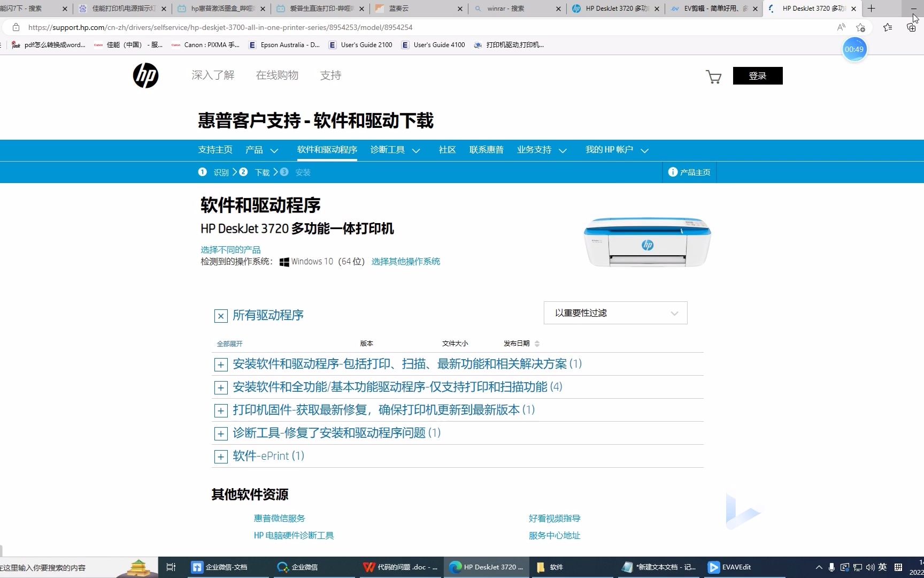The image size is (924, 578).
Task: Go to 支持主页 nav item
Action: point(215,150)
